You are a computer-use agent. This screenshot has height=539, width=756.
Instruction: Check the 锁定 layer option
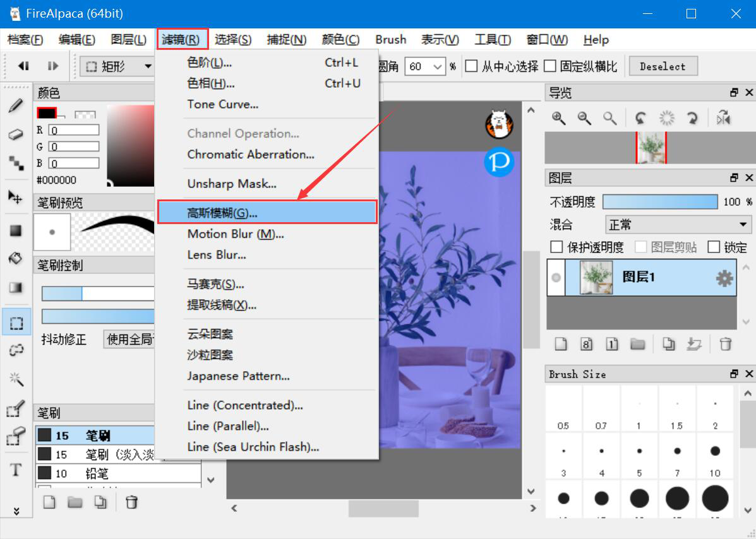pyautogui.click(x=714, y=247)
